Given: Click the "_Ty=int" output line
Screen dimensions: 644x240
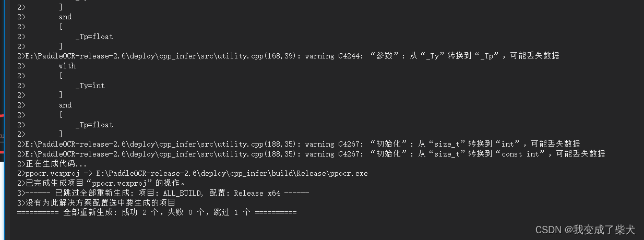Looking at the screenshot, I should (90, 86).
